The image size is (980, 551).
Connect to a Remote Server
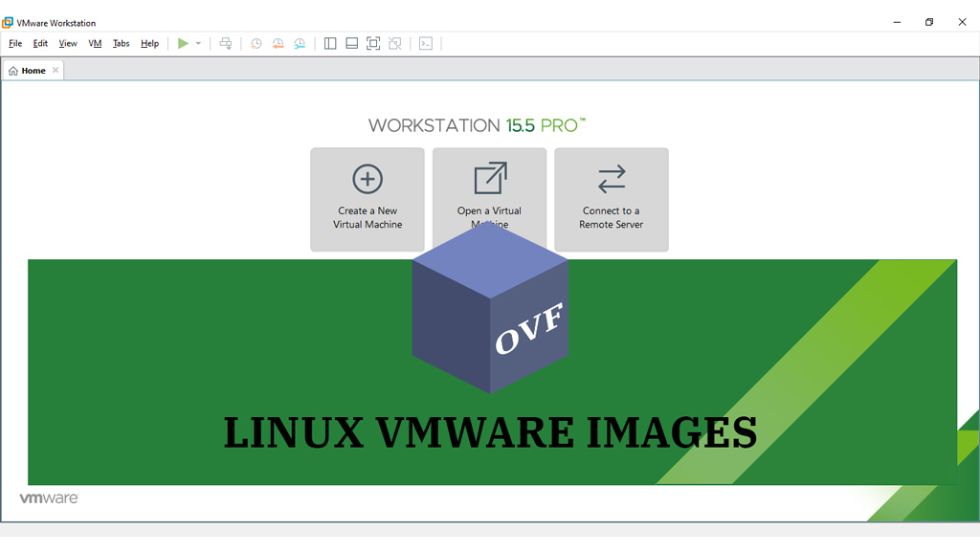[611, 199]
